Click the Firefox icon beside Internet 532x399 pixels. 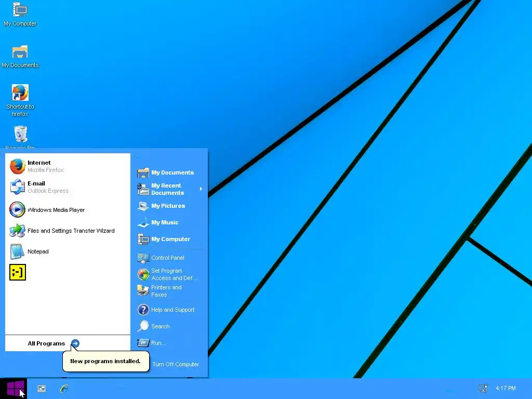(17, 166)
